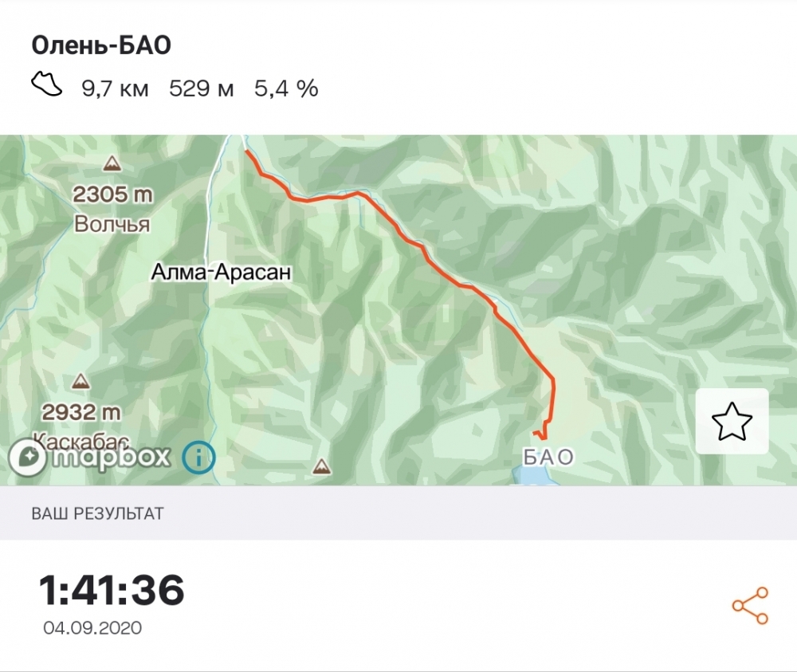797x672 pixels.
Task: Tap the unlabeled peak icon left of БАО
Action: coord(322,466)
